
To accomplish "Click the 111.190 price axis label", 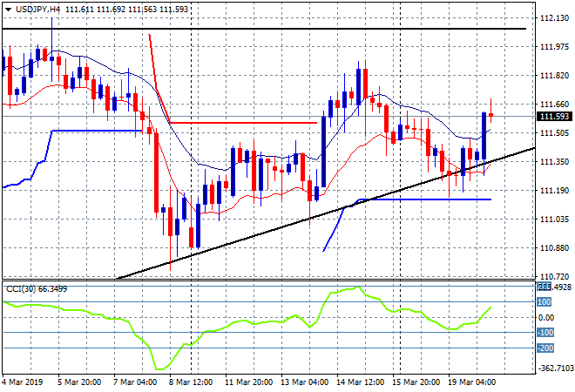I will 554,190.
